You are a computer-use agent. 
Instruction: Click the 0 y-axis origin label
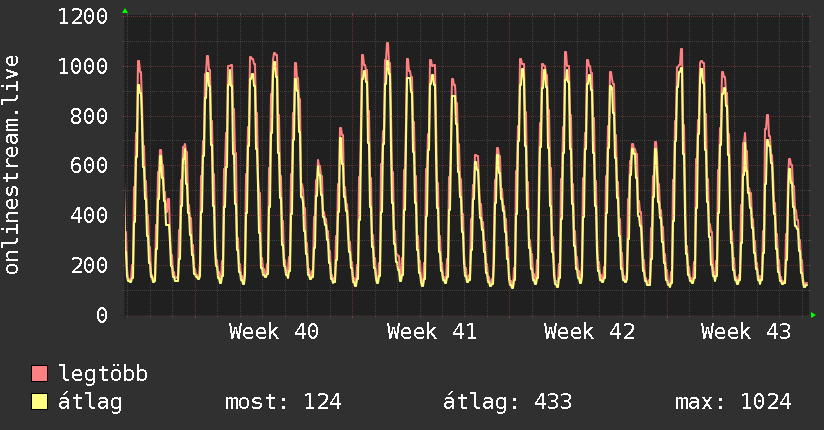click(x=101, y=316)
